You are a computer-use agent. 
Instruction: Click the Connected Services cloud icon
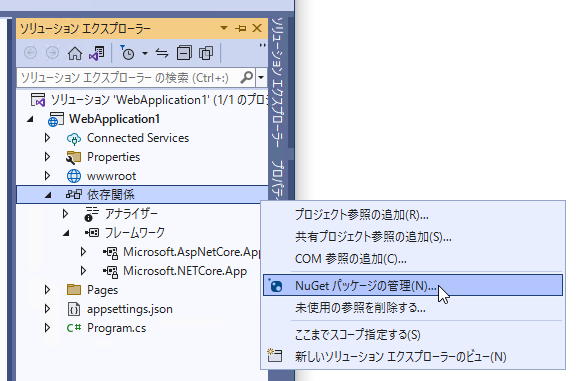tap(74, 139)
